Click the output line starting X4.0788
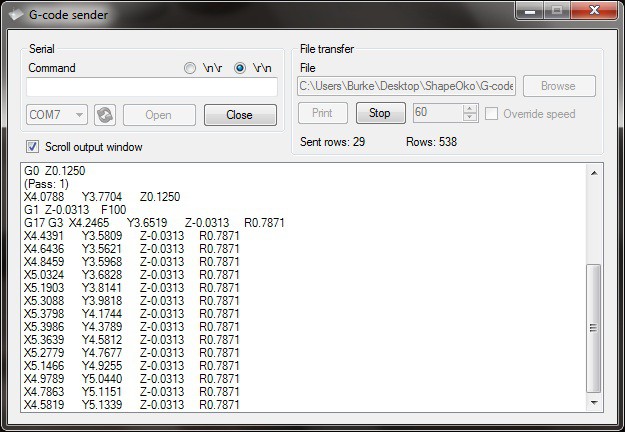 102,197
